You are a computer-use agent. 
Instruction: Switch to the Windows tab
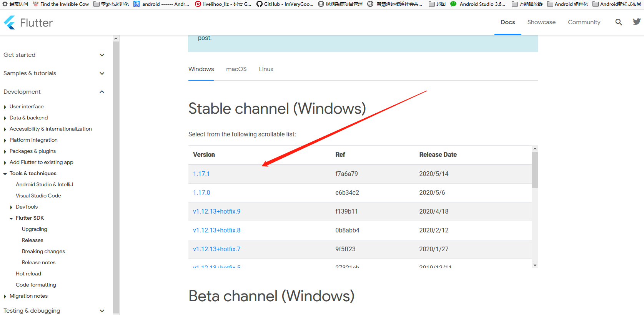[201, 69]
